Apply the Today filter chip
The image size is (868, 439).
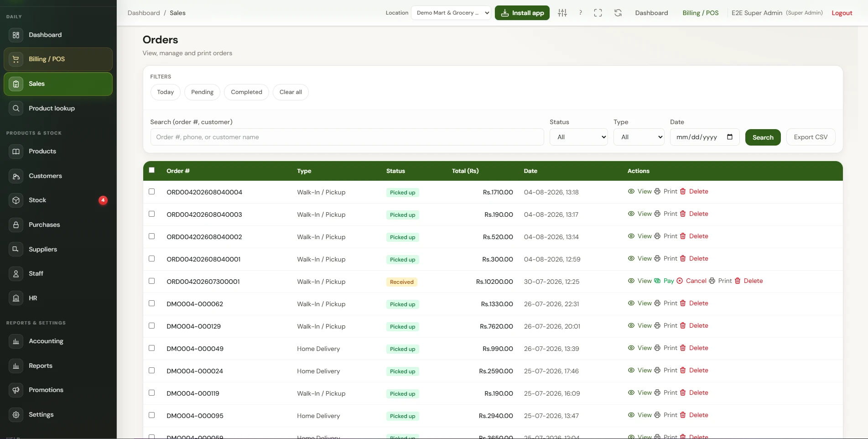[166, 92]
